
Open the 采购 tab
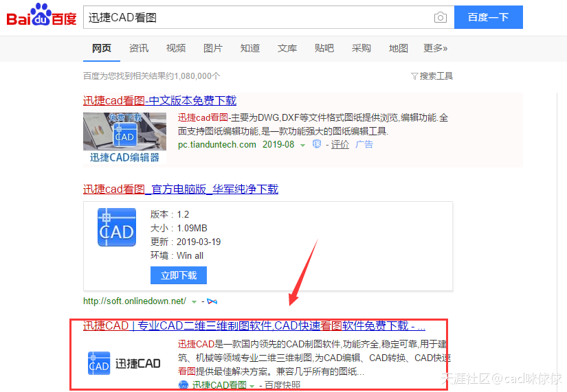click(x=362, y=48)
